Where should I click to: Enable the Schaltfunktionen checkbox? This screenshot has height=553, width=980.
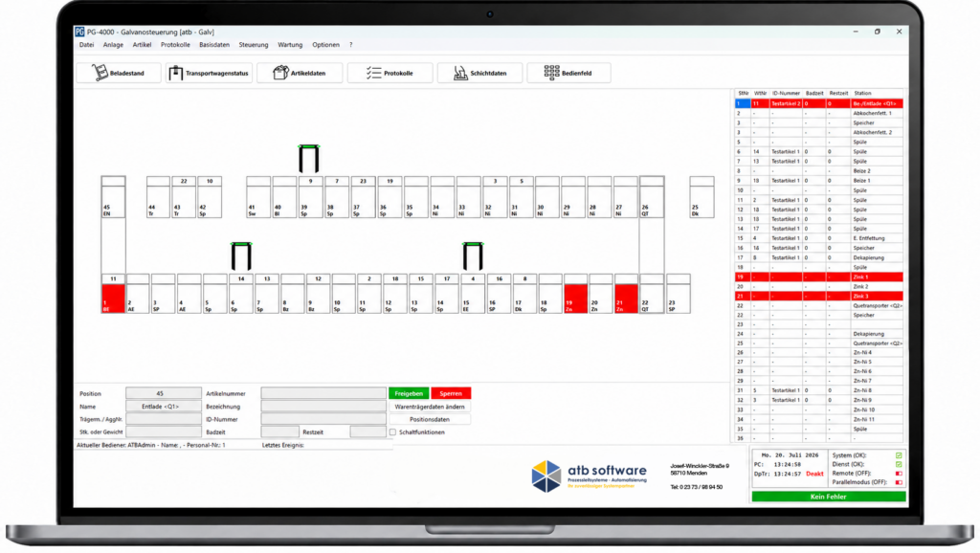click(x=392, y=432)
